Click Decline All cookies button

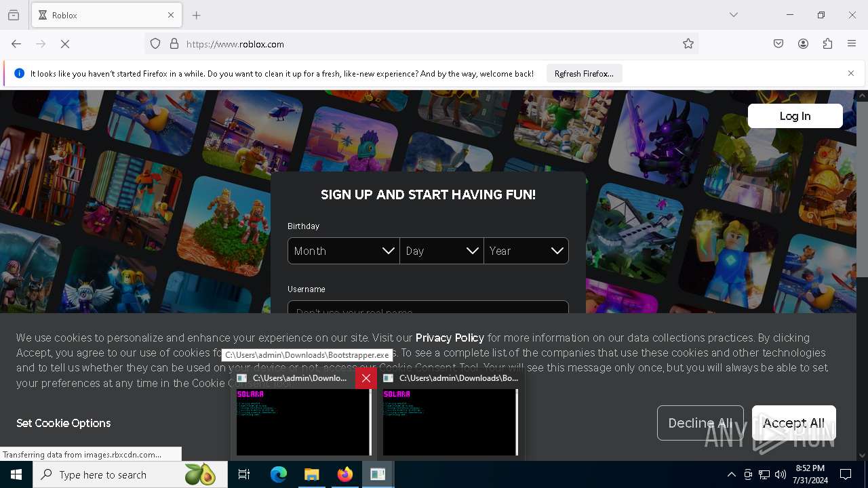(700, 423)
